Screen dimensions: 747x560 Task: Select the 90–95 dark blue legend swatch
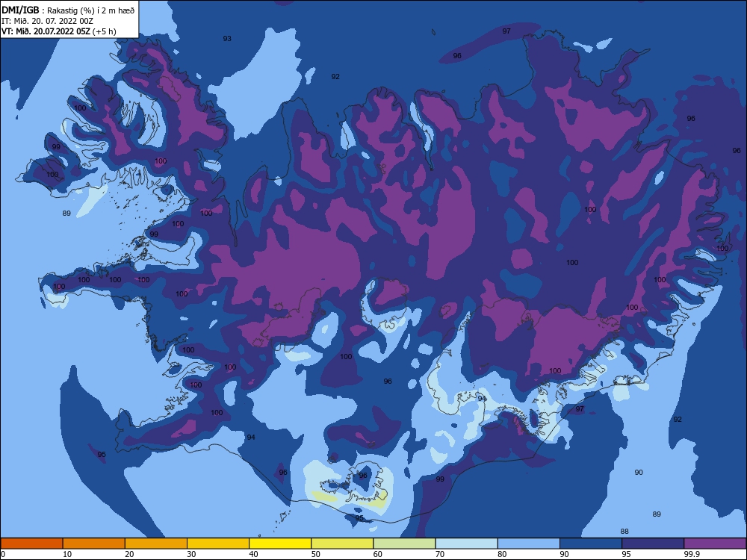591,544
